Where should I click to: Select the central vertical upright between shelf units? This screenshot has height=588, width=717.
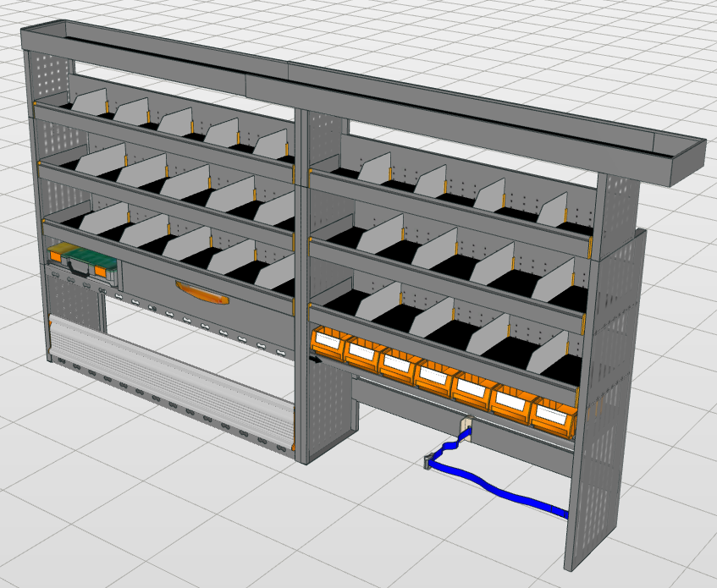coord(302,287)
